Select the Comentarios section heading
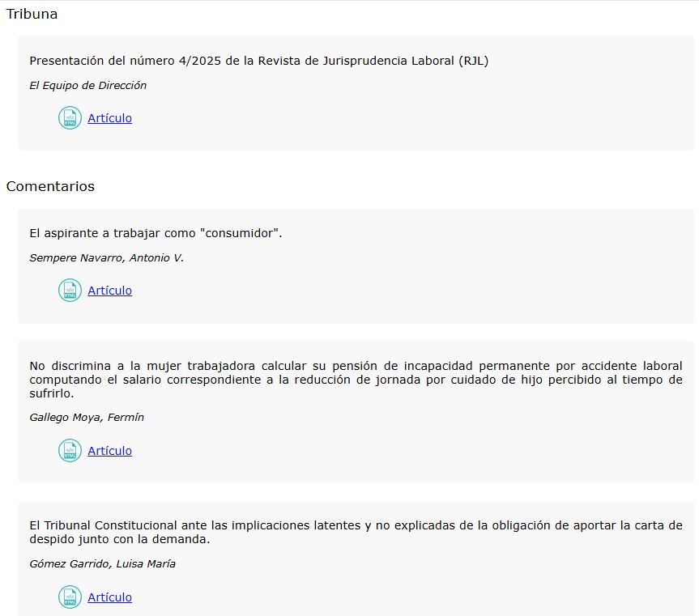Viewport: 699px width, 616px height. (x=50, y=186)
